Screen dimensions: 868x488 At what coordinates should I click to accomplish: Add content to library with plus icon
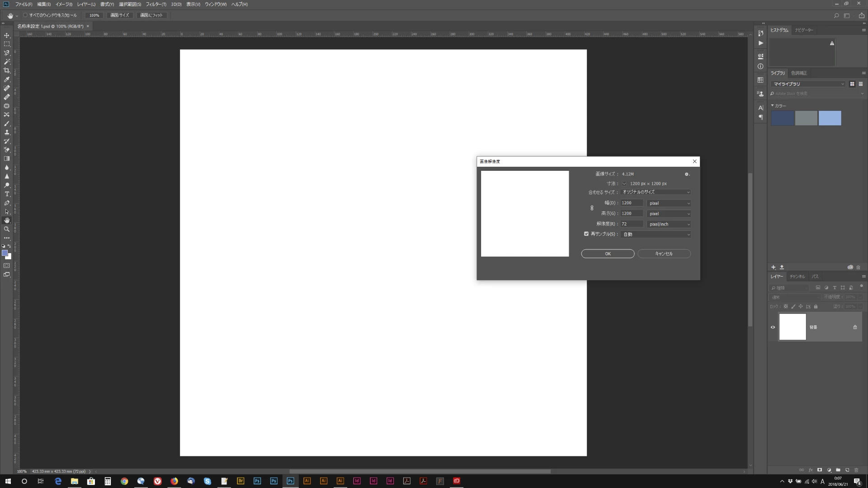click(774, 267)
